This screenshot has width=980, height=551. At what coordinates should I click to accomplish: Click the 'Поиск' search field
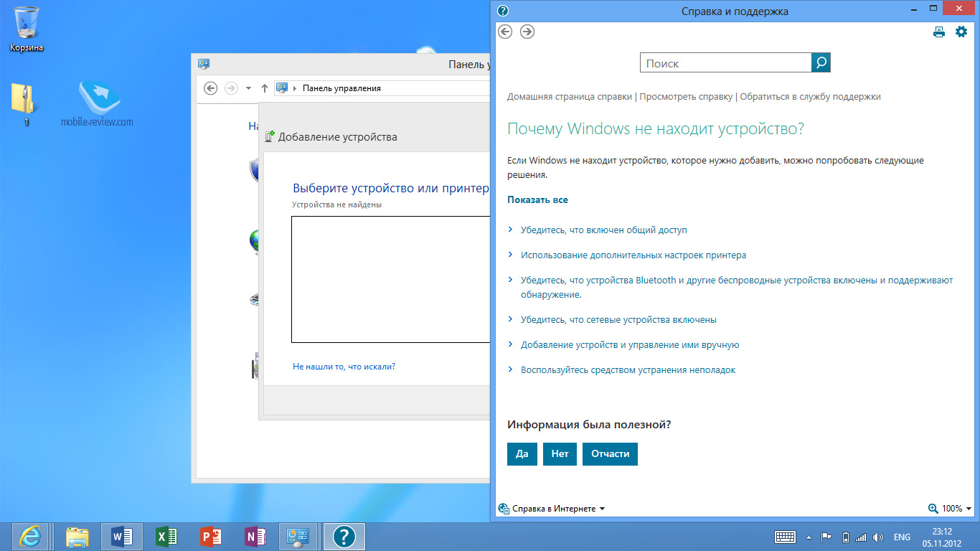coord(725,63)
